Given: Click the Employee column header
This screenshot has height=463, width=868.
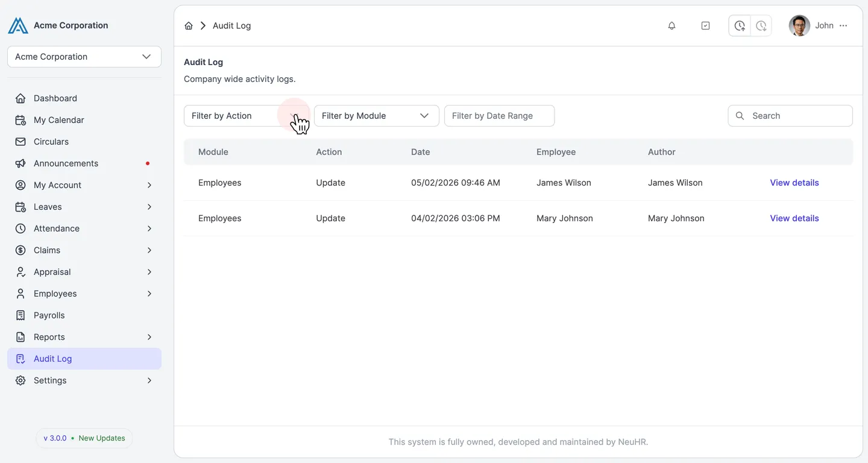Looking at the screenshot, I should (556, 152).
